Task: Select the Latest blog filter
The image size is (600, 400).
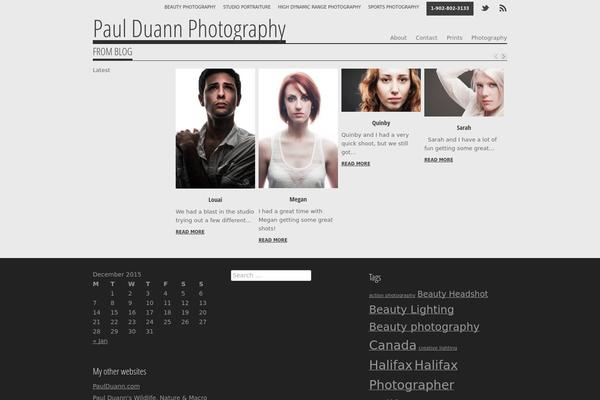Action: coord(101,70)
